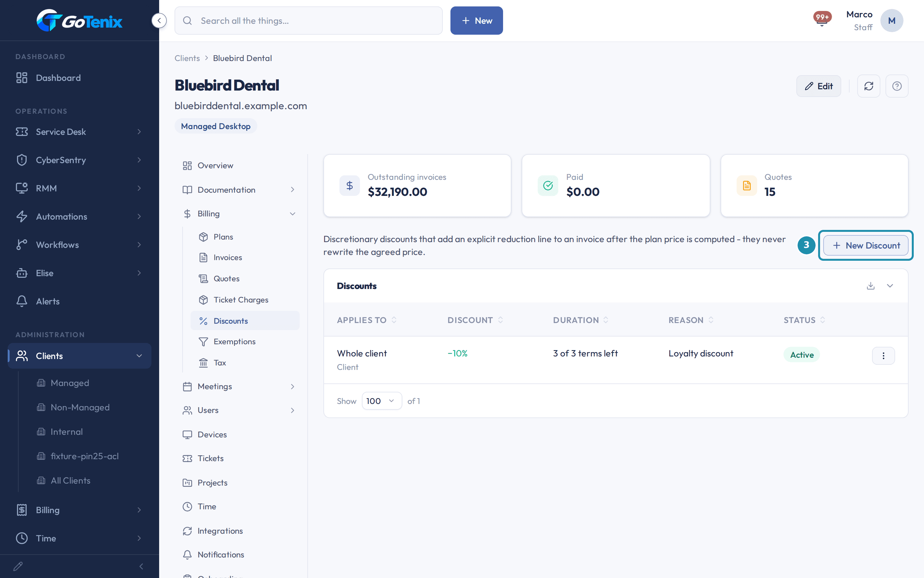This screenshot has width=924, height=578.
Task: Sort by the Duration column
Action: 580,320
